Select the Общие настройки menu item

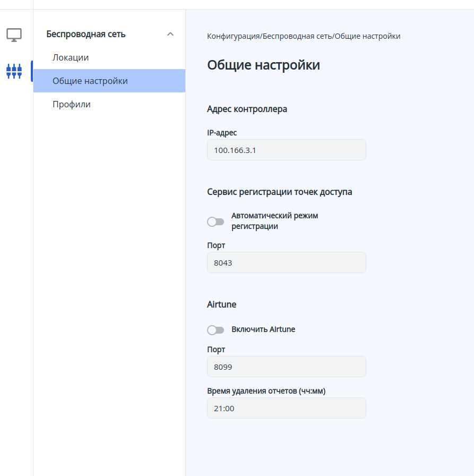[x=90, y=81]
